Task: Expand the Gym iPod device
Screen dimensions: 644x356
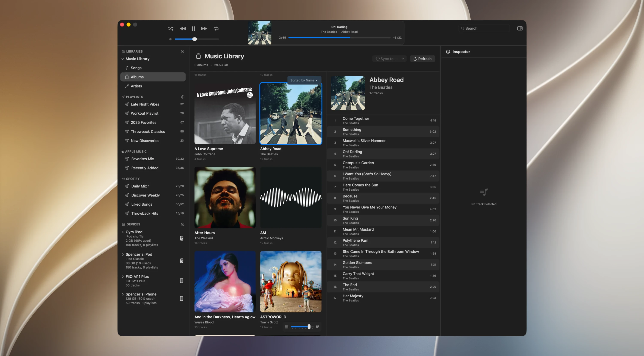Action: (123, 232)
